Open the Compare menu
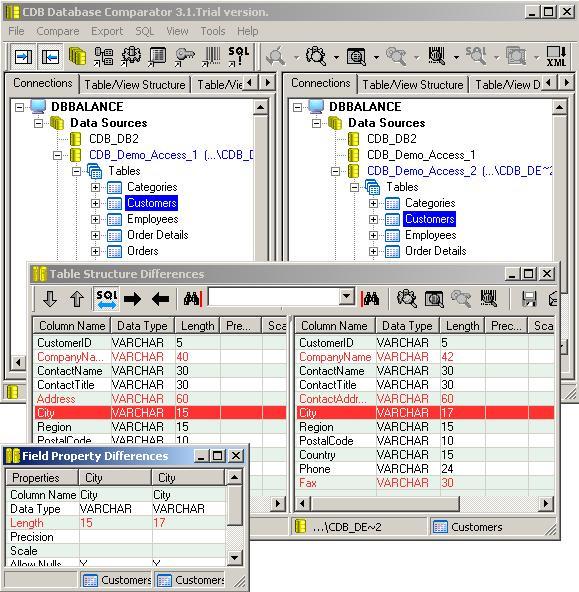The width and height of the screenshot is (579, 592). (x=58, y=31)
